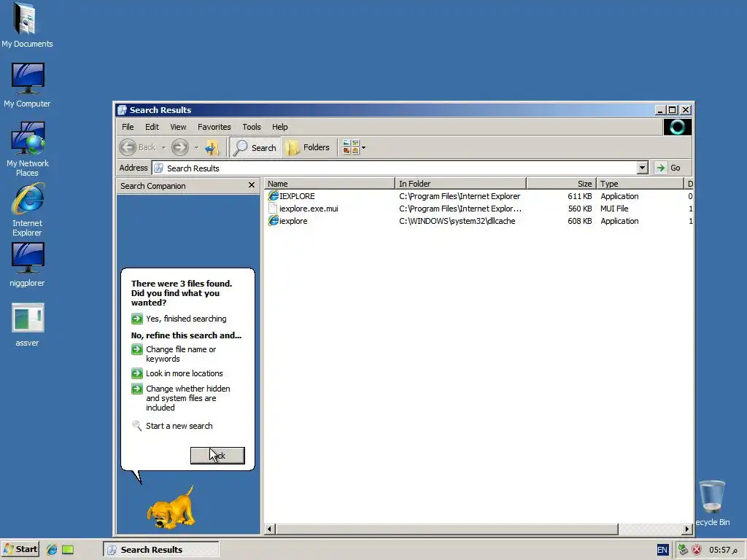Sort results by Type column
The width and height of the screenshot is (747, 560).
640,184
